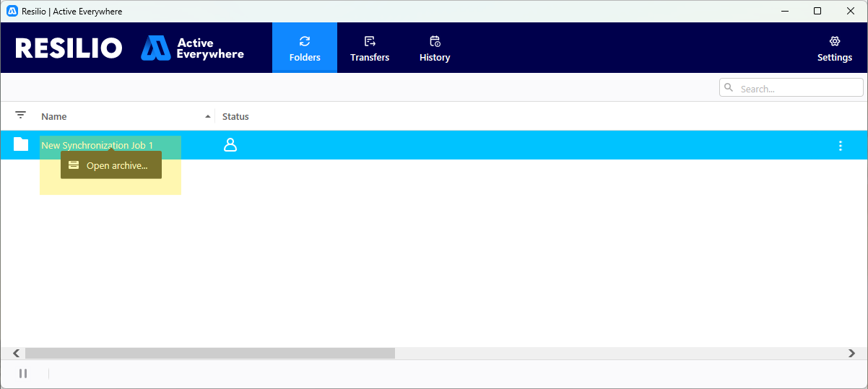
Task: Open the three-dot menu for the job
Action: tap(840, 146)
